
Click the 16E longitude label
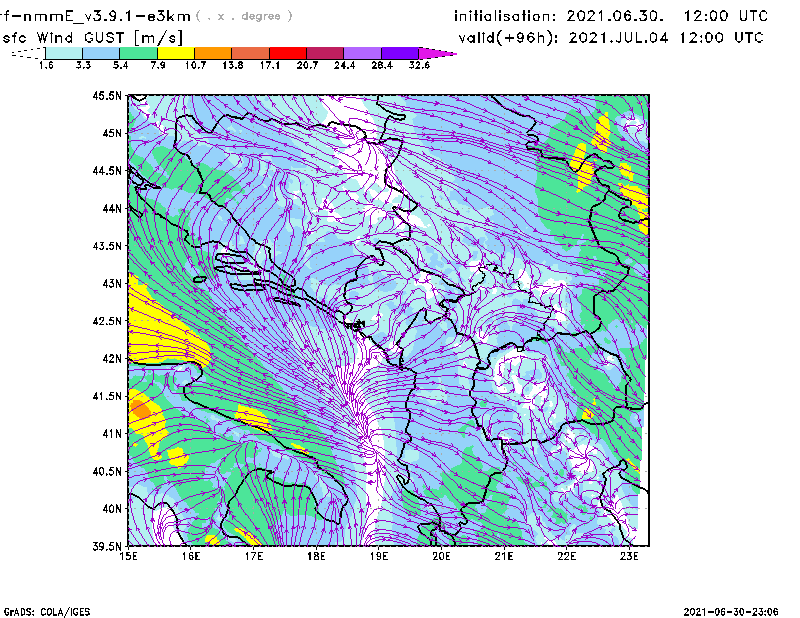[191, 556]
